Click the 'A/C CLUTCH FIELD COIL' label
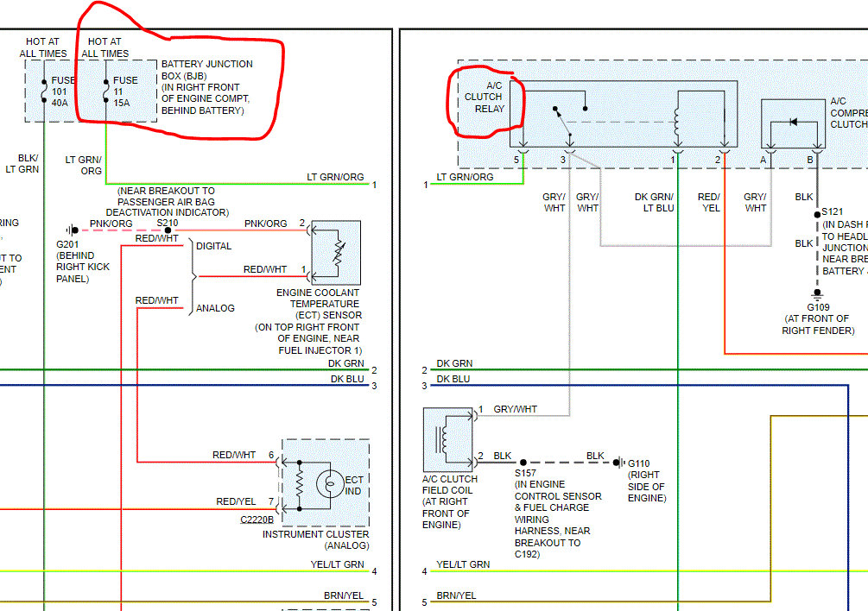 [x=449, y=484]
